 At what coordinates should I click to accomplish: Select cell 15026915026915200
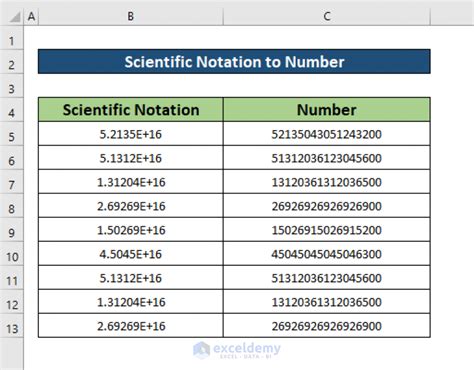pyautogui.click(x=327, y=230)
